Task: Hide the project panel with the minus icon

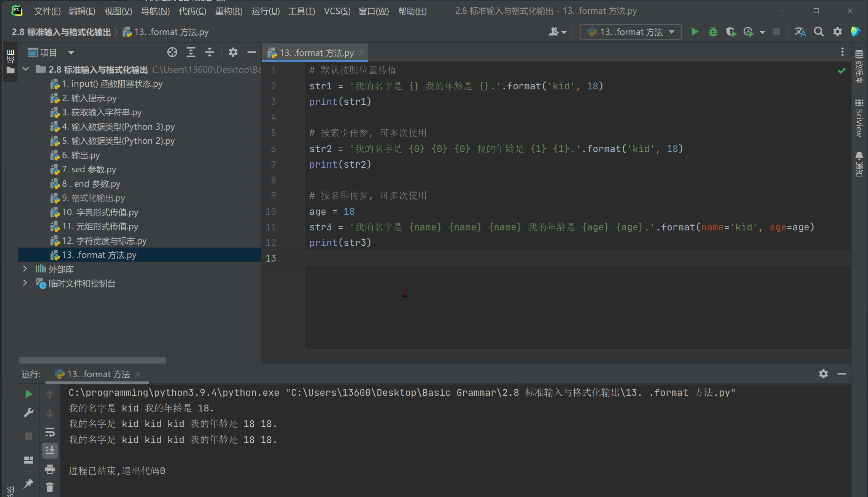Action: 251,52
